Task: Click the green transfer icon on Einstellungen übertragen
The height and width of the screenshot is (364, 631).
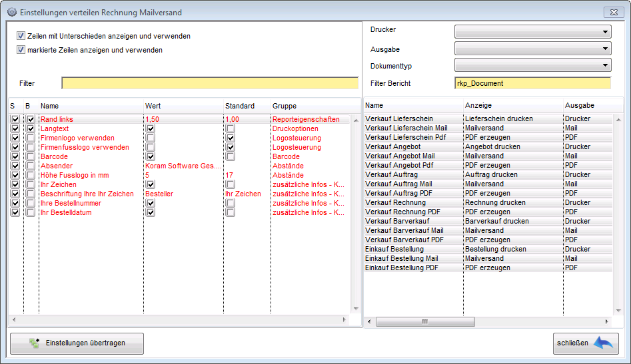Action: click(34, 343)
